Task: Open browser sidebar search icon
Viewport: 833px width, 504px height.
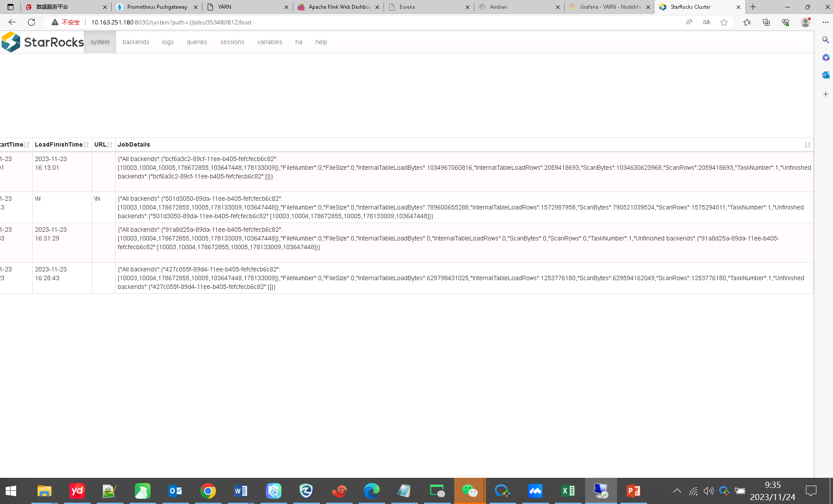Action: coord(826,40)
